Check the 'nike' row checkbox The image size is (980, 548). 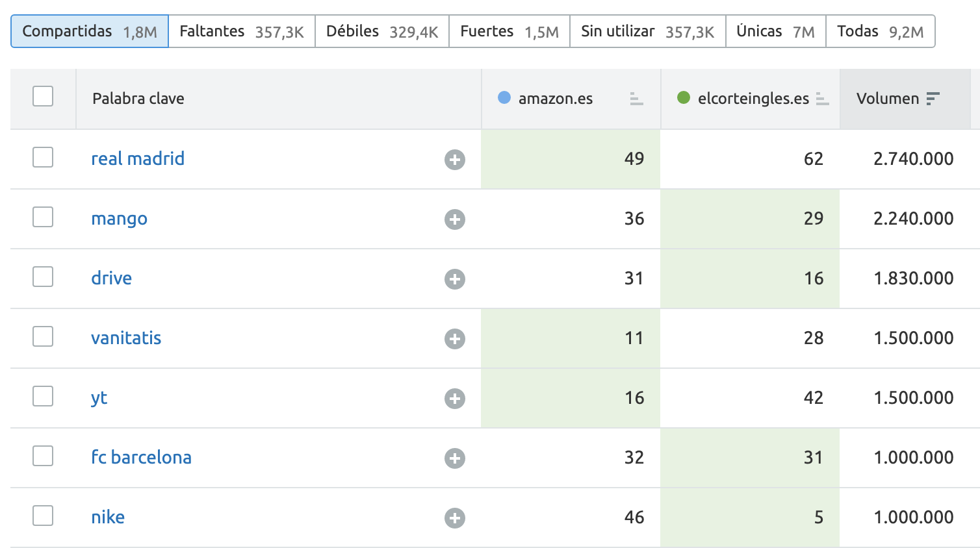click(43, 516)
